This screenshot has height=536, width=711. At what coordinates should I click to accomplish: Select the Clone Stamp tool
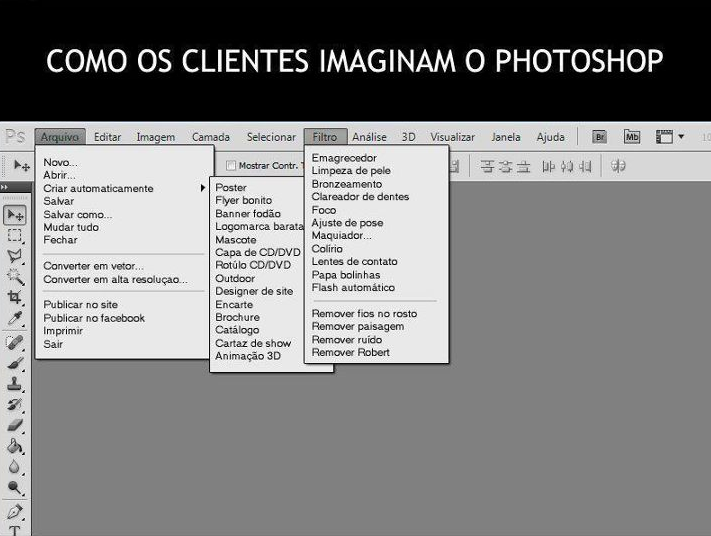15,384
